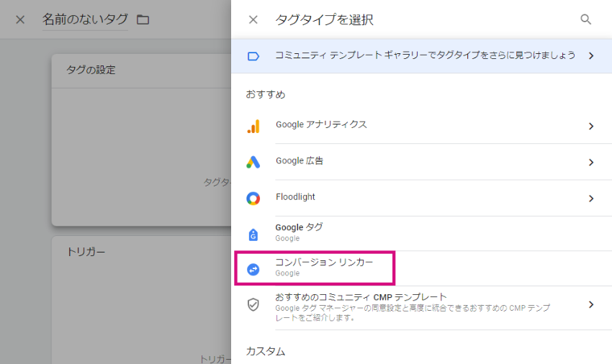The image size is (612, 364).
Task: Open コミュニティ テンプレート ギャラリー banner text
Action: pos(425,55)
